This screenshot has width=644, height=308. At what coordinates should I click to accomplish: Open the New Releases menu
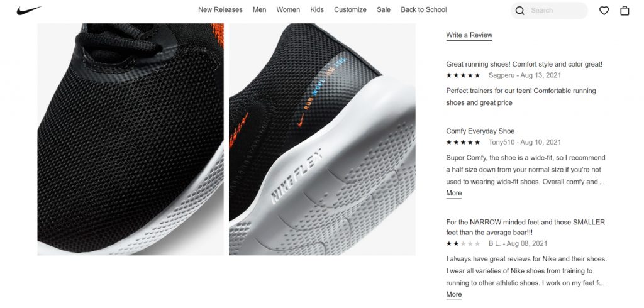coord(220,10)
